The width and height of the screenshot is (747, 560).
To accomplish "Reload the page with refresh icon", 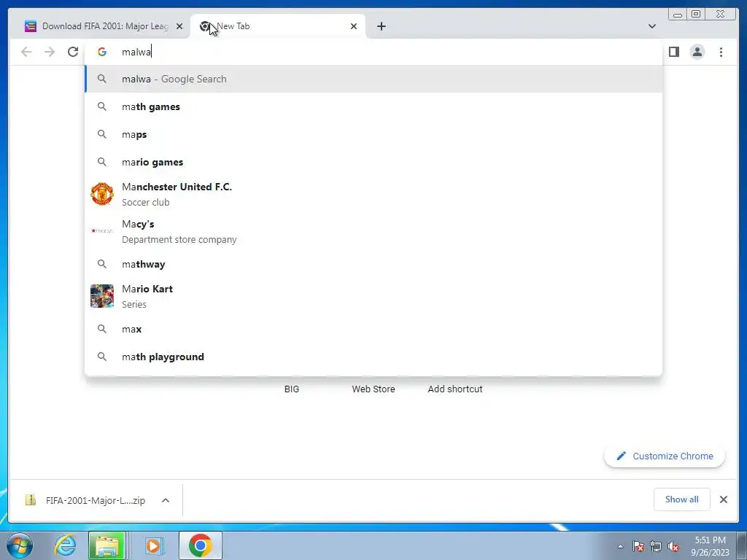I will 73,52.
